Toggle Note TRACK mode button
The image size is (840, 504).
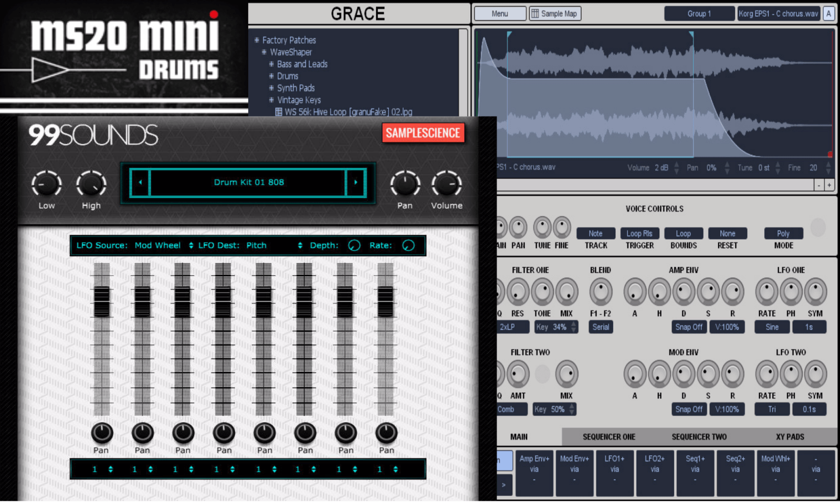(x=595, y=234)
